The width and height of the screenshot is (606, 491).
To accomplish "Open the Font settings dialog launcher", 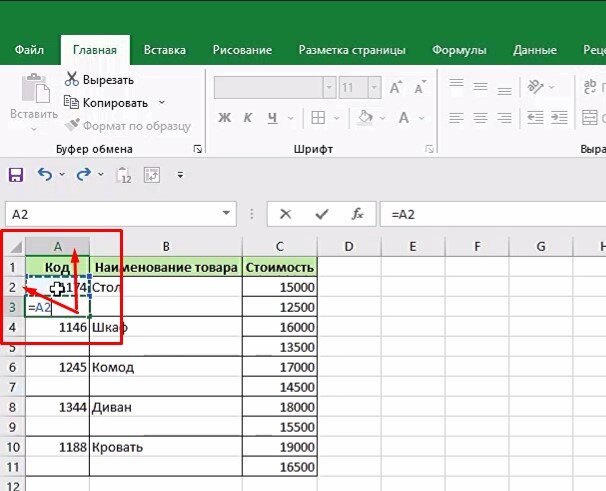I will tap(429, 149).
